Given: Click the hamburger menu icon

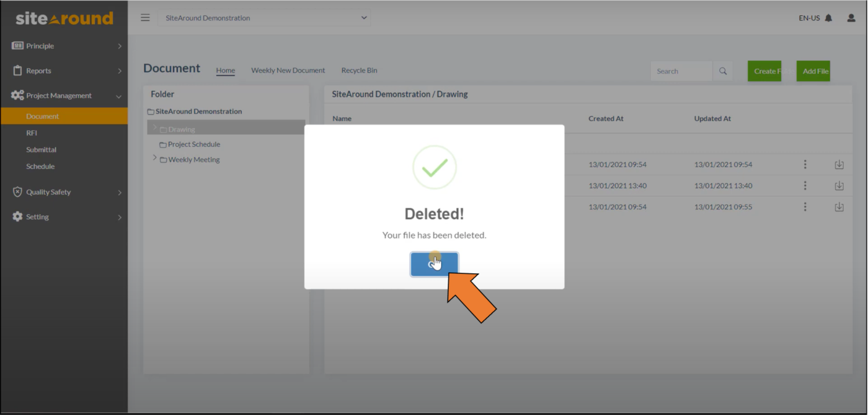Looking at the screenshot, I should [x=144, y=17].
